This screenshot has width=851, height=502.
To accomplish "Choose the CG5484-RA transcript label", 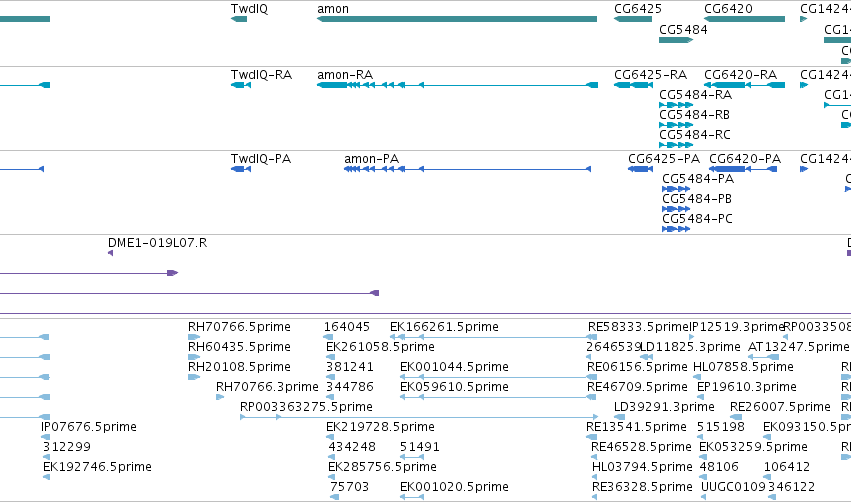I will click(695, 94).
